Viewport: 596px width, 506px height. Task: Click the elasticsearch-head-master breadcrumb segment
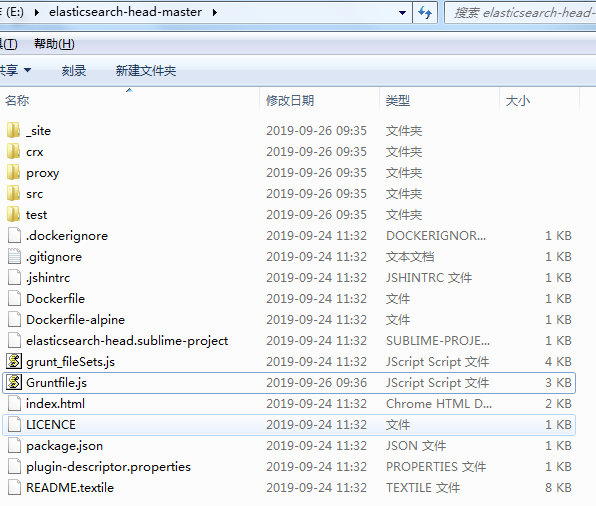tap(125, 12)
